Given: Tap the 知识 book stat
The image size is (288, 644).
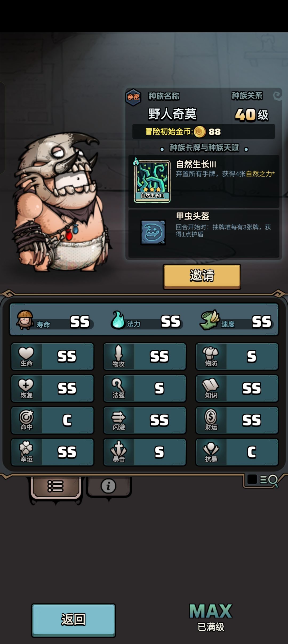Looking at the screenshot, I should click(x=237, y=388).
